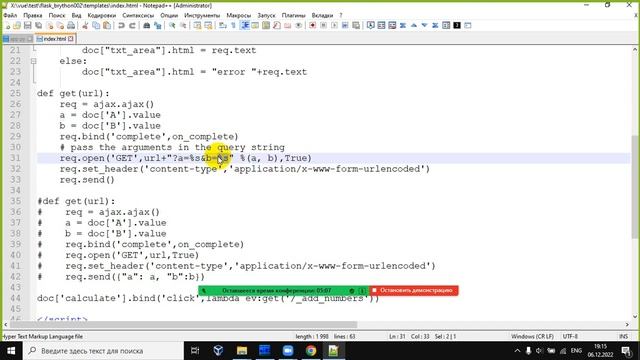Image resolution: width=640 pixels, height=360 pixels.
Task: Close the index.html tab
Action: (71, 38)
